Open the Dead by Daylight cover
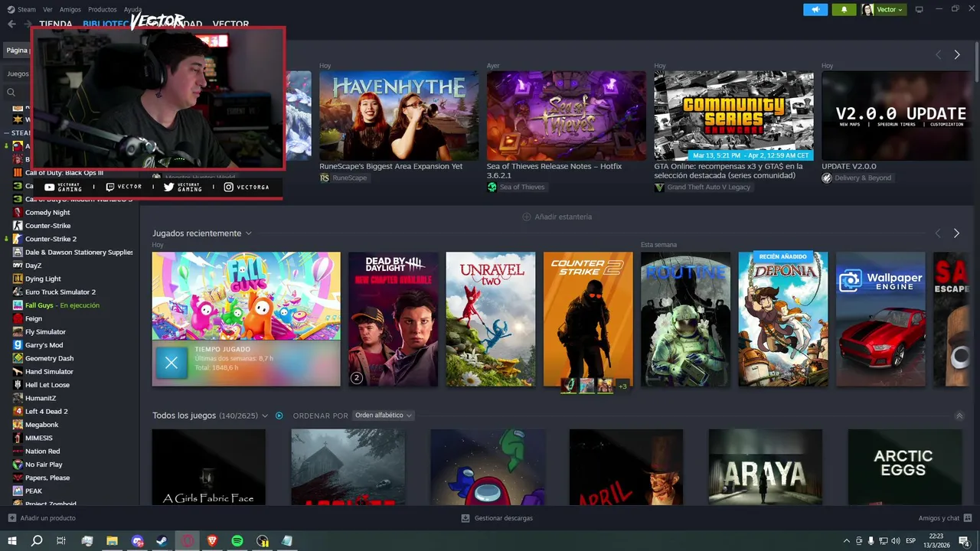Viewport: 980px width, 551px height. coord(394,319)
